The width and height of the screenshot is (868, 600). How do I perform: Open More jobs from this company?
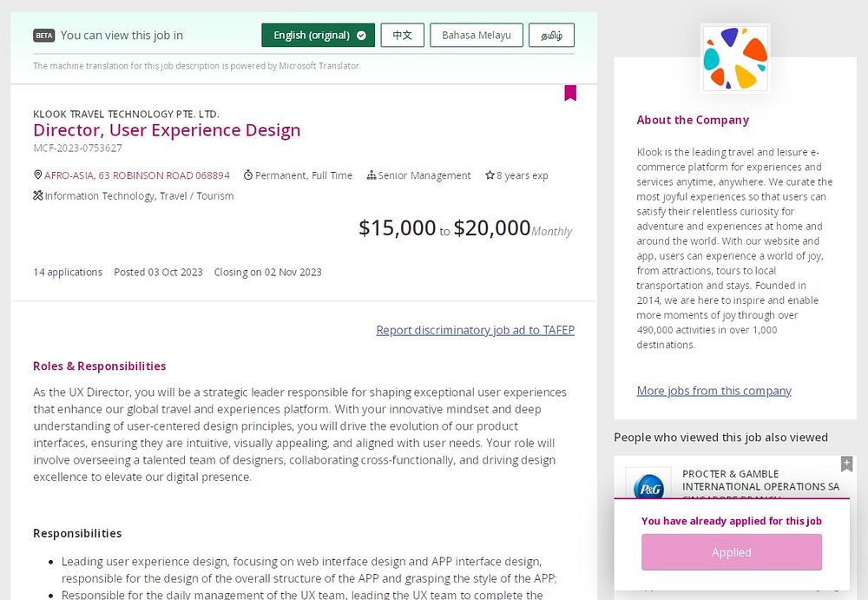coord(713,391)
